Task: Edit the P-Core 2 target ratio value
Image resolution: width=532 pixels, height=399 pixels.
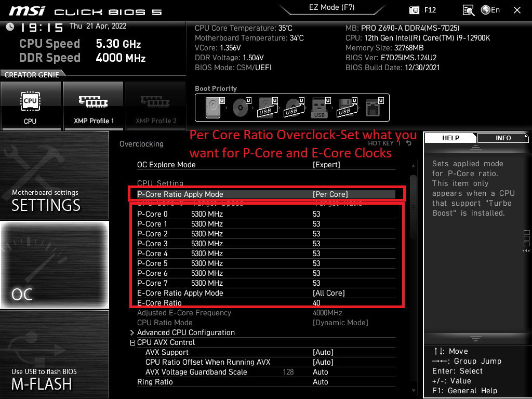Action: [316, 234]
